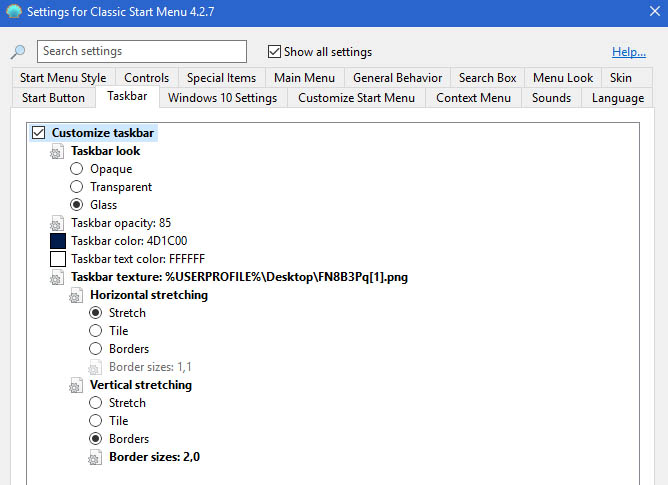Select the Opaque taskbar look option

click(x=77, y=169)
